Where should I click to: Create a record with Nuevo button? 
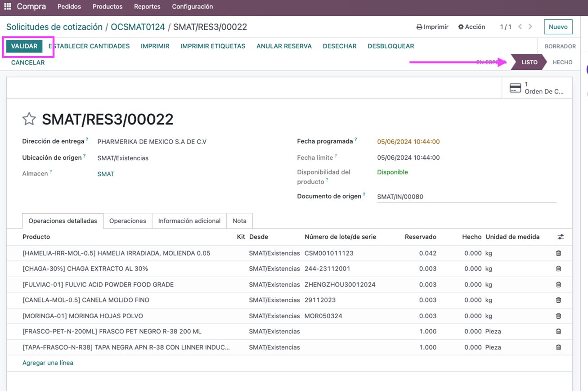[558, 27]
